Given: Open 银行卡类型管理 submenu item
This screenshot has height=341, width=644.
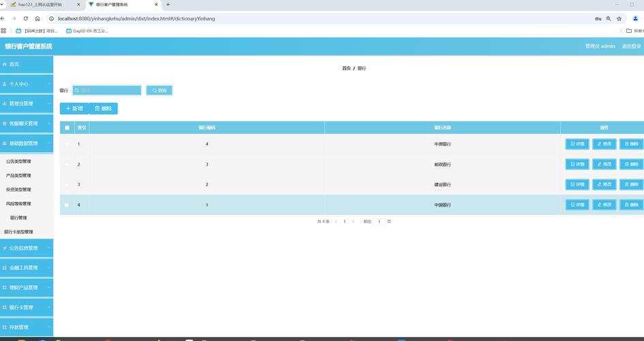Looking at the screenshot, I should point(18,232).
